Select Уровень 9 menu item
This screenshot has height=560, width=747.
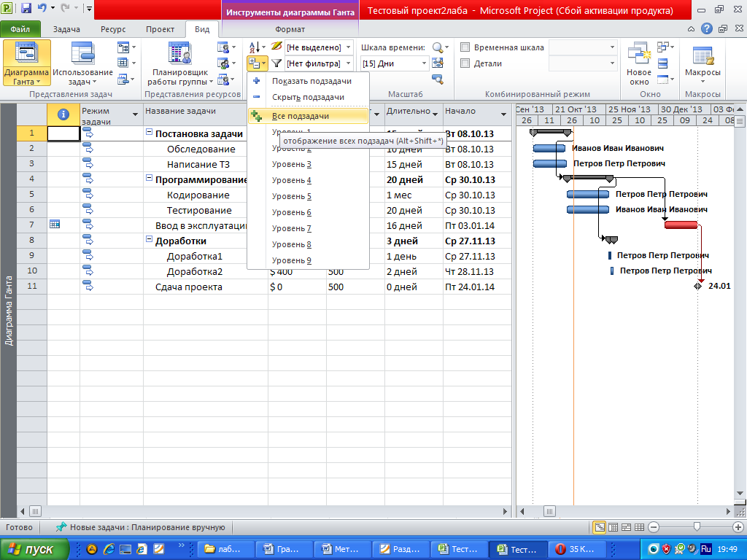308,260
